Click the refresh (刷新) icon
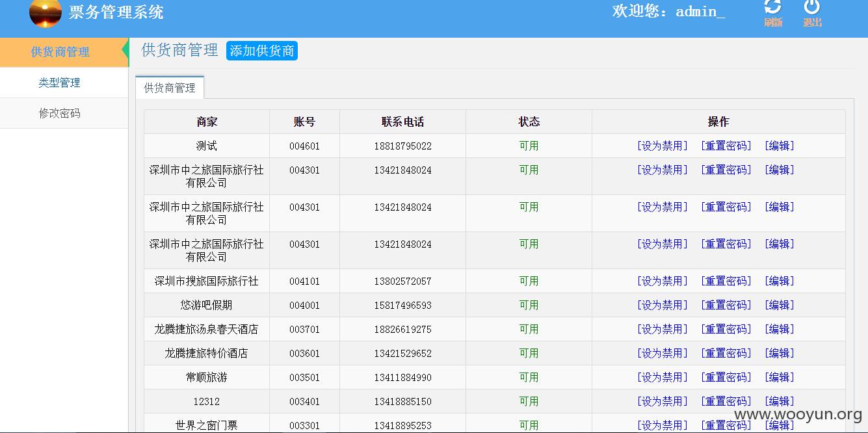 click(772, 7)
